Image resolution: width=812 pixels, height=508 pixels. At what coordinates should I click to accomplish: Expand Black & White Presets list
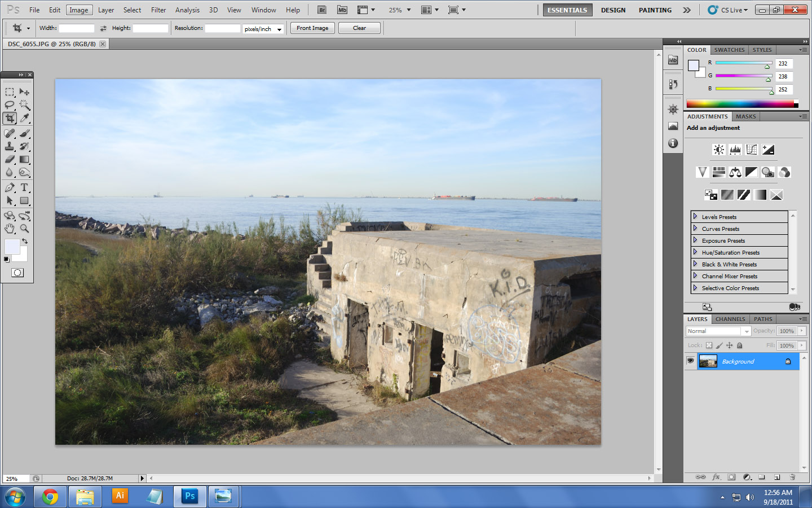(695, 264)
